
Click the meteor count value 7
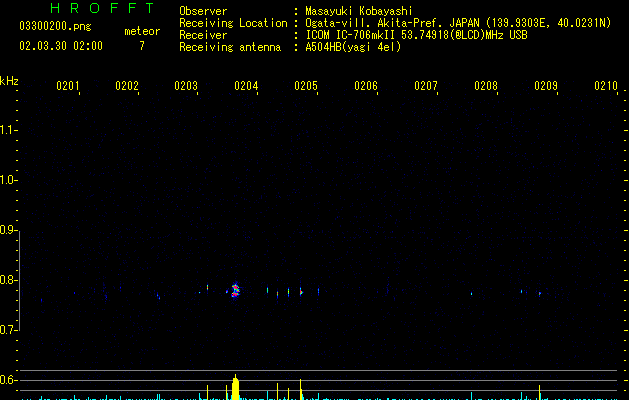pyautogui.click(x=142, y=46)
